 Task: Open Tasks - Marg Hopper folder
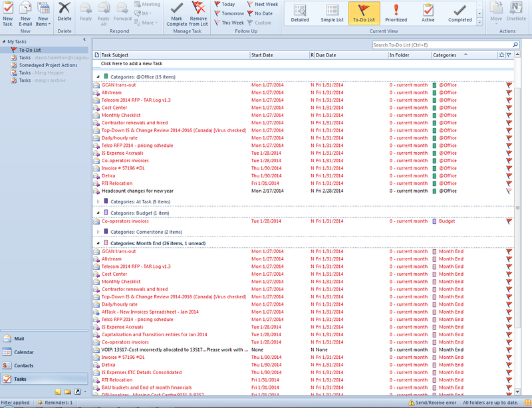[x=41, y=72]
